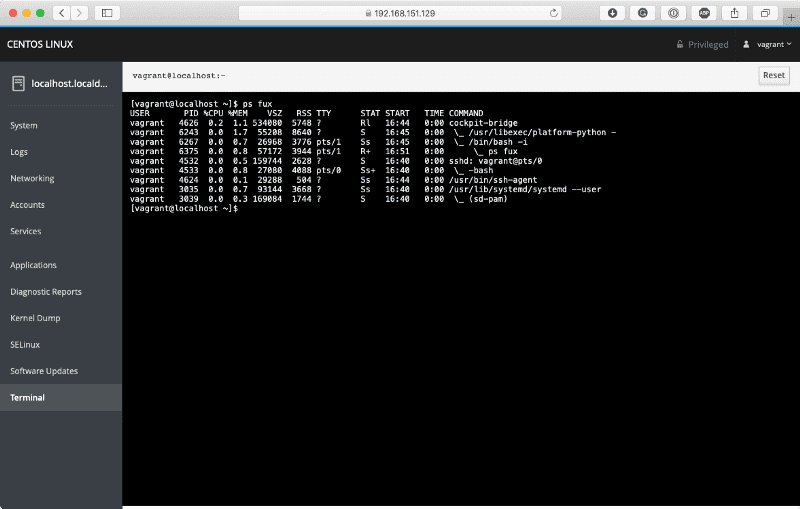Reload the page with the refresh icon
800x509 pixels.
tap(554, 13)
